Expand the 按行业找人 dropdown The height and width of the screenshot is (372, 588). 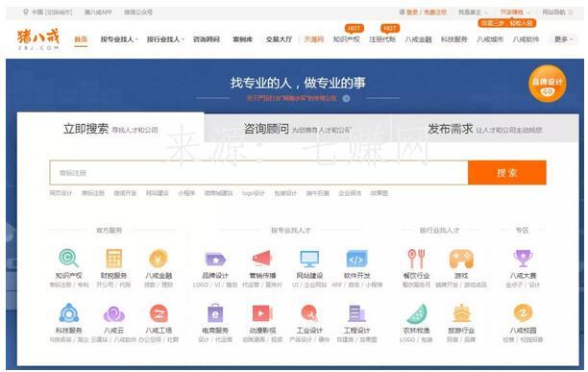click(165, 39)
